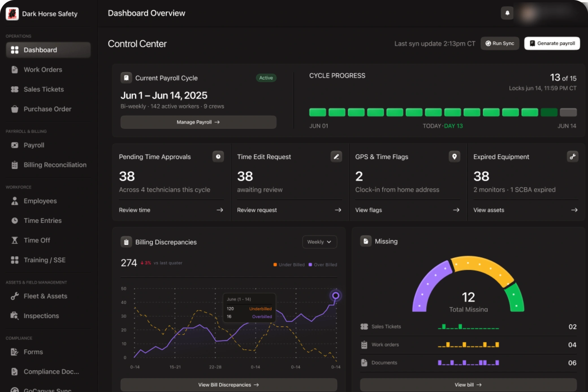Screen dimensions: 588x392
Task: Click the notification bell icon
Action: 507,13
